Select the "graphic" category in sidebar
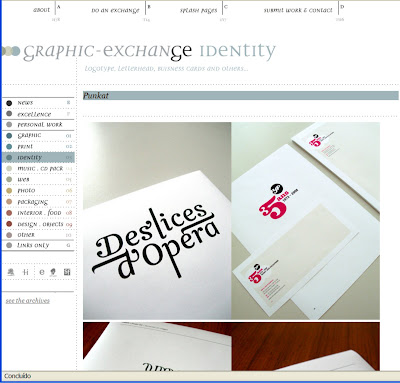Screen dimensions: 400x383 click(x=29, y=135)
